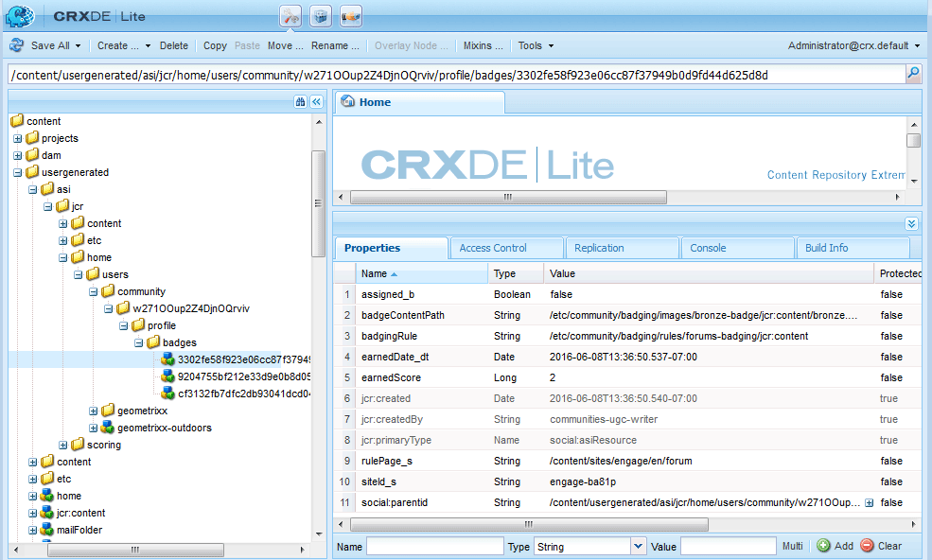Switch to the Build Info tab
The width and height of the screenshot is (932, 560).
pyautogui.click(x=853, y=248)
